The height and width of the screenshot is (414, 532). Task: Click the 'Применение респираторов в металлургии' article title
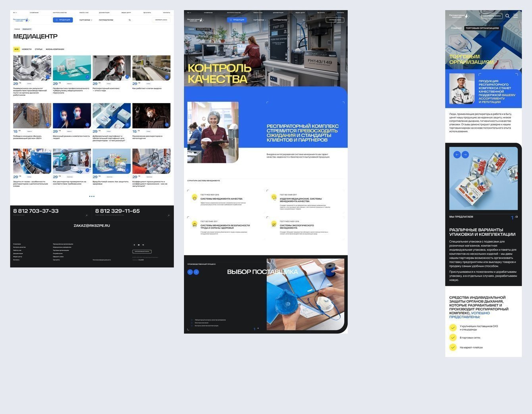click(x=148, y=137)
